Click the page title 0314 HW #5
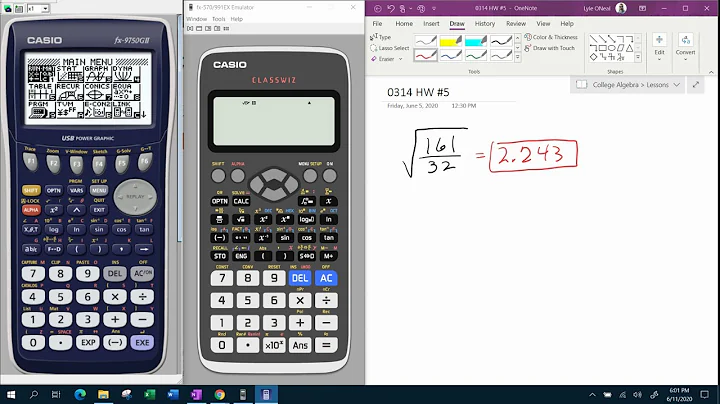 coord(418,92)
